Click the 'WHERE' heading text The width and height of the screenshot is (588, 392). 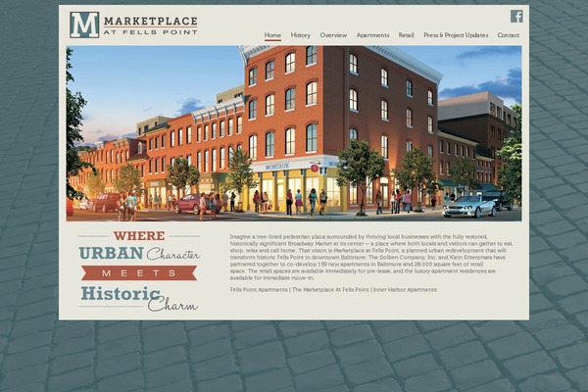(139, 236)
